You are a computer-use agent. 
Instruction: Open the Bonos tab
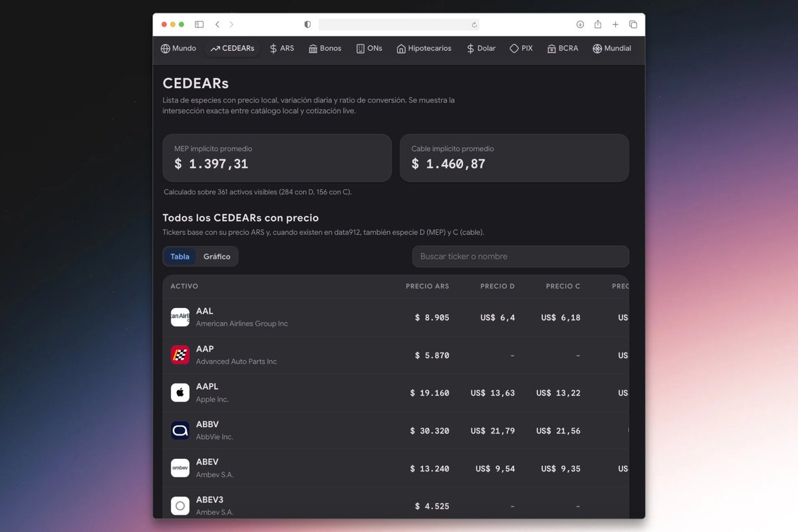[x=325, y=49]
